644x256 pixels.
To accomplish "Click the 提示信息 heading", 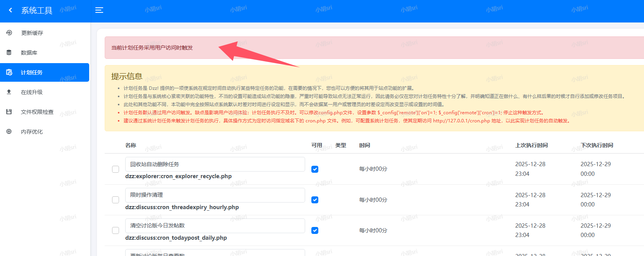I will coord(127,76).
